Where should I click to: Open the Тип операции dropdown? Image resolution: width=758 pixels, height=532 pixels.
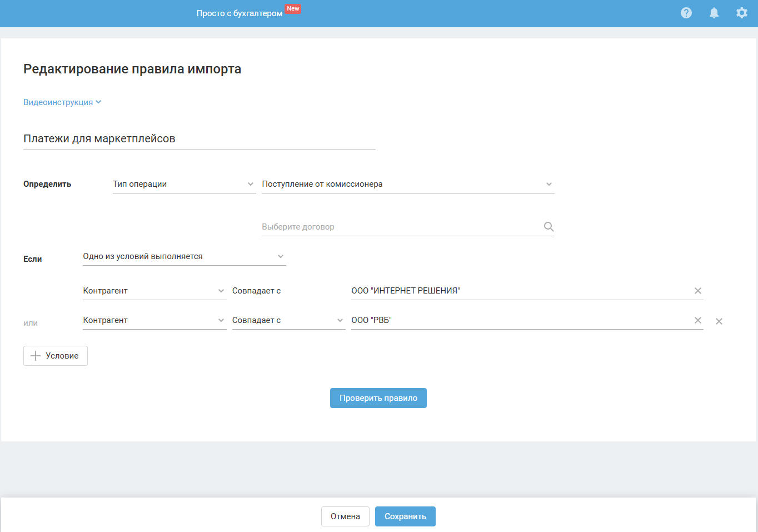184,184
